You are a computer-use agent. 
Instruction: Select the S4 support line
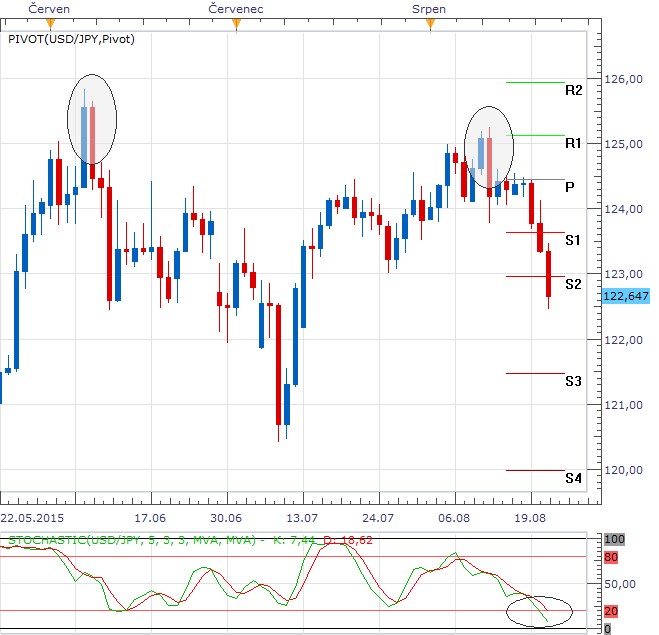[535, 471]
